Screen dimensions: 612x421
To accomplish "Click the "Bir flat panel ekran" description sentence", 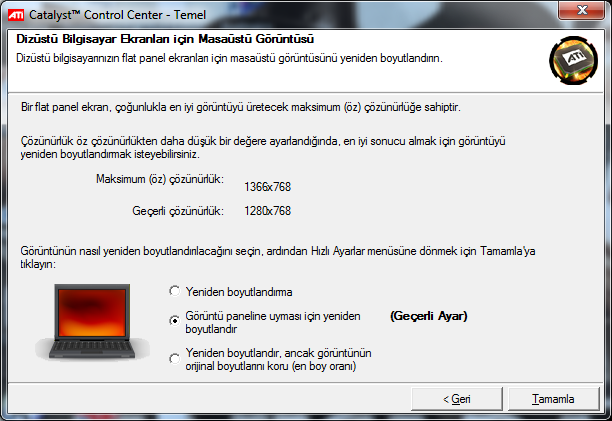I will 241,107.
